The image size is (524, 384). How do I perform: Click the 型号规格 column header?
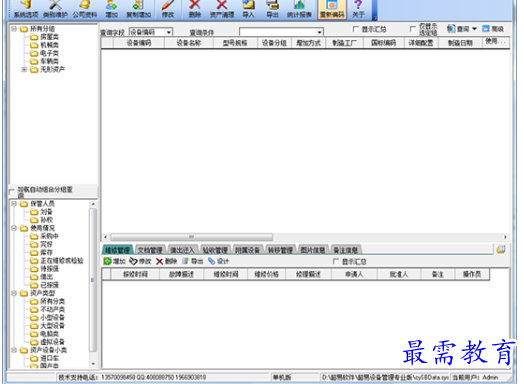pos(235,43)
